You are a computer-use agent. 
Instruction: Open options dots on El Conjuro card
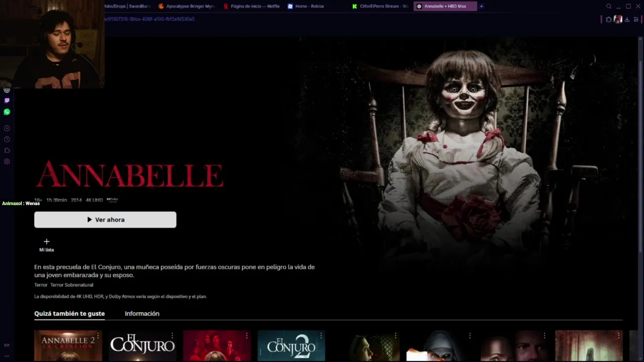pyautogui.click(x=172, y=335)
